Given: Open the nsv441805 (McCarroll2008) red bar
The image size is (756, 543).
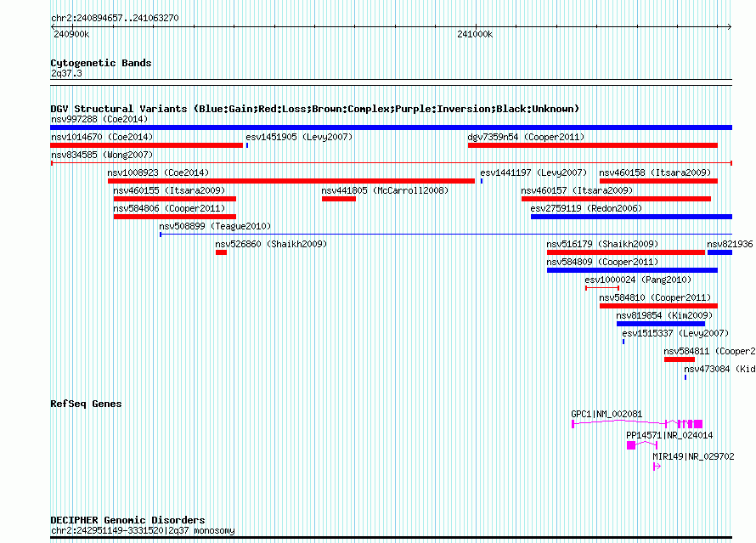Looking at the screenshot, I should click(339, 199).
